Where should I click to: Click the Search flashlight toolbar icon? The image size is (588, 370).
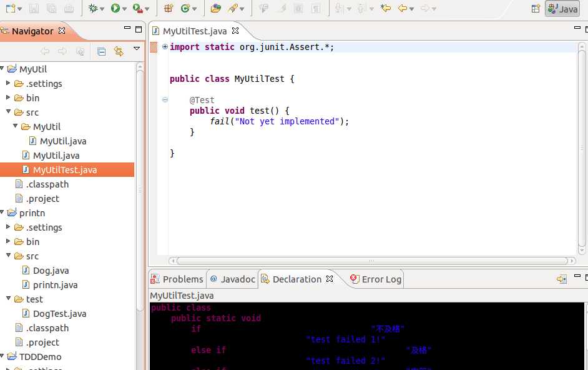click(x=233, y=8)
